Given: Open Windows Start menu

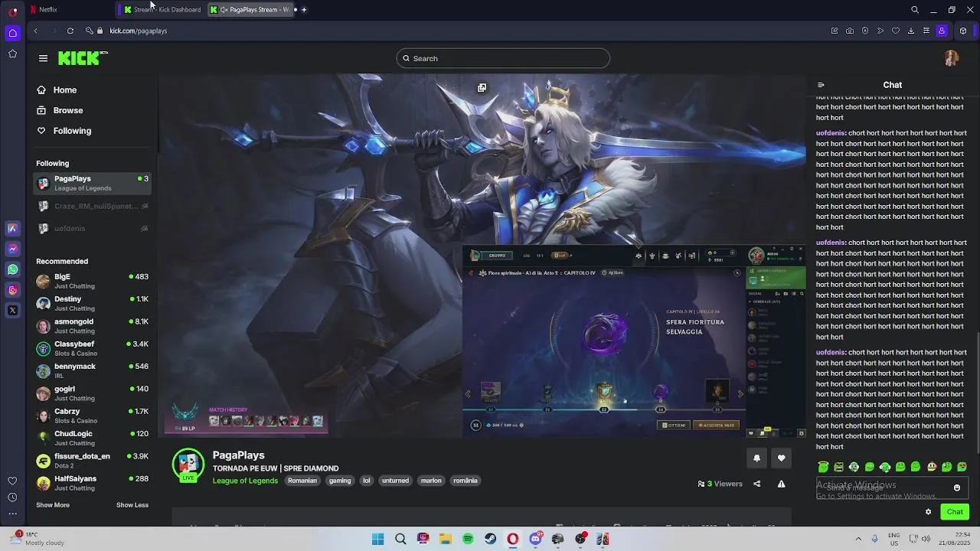Looking at the screenshot, I should point(377,540).
